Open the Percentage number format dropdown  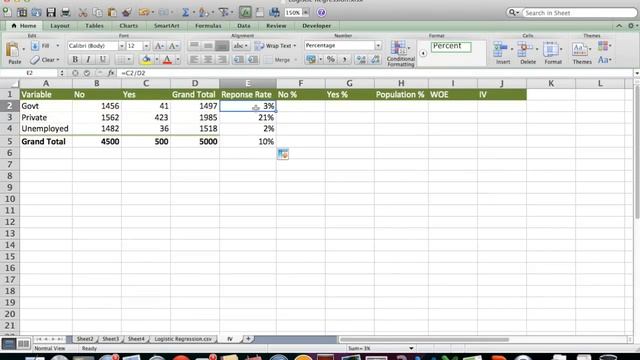(x=378, y=46)
